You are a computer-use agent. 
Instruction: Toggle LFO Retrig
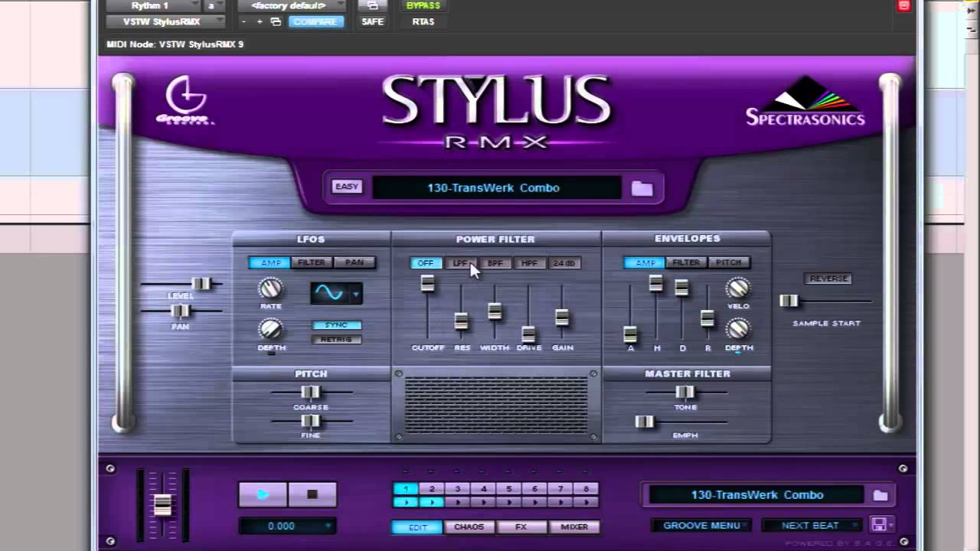336,339
